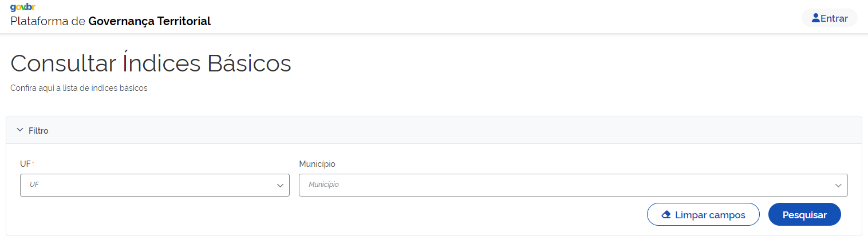Log in via the Entrar button
The image size is (868, 244).
[x=830, y=18]
